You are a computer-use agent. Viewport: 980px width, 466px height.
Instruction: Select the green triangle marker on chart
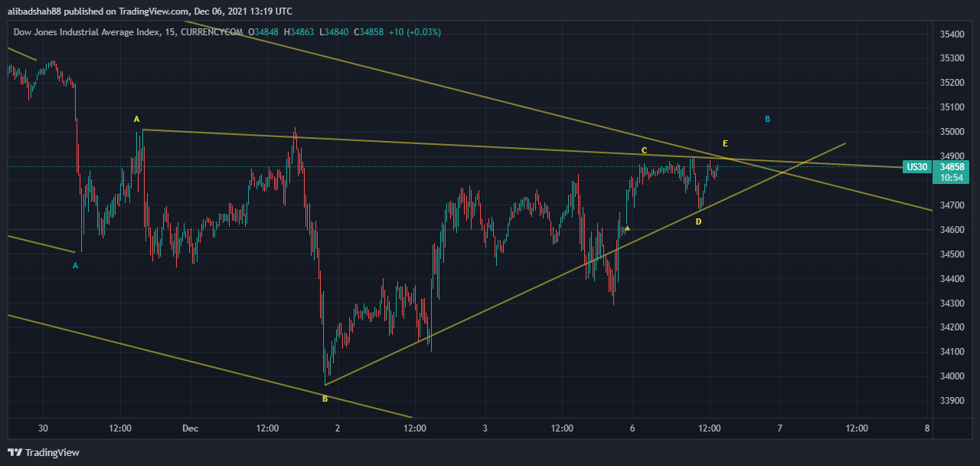[627, 228]
